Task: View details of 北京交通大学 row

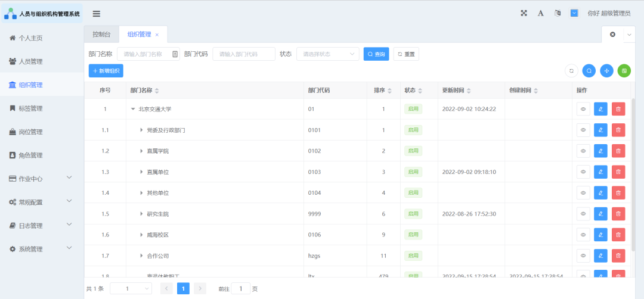Action: point(583,109)
